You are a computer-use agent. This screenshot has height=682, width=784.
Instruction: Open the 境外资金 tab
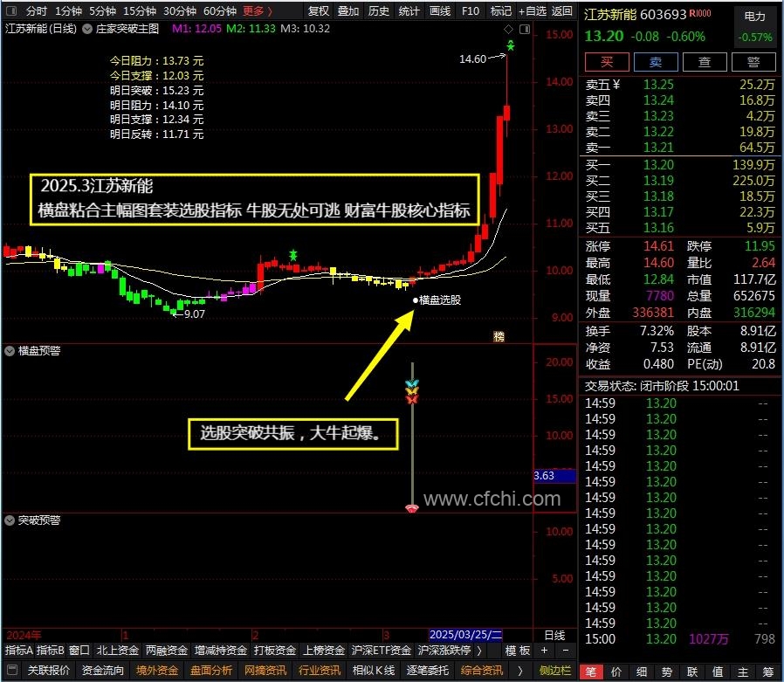[157, 670]
